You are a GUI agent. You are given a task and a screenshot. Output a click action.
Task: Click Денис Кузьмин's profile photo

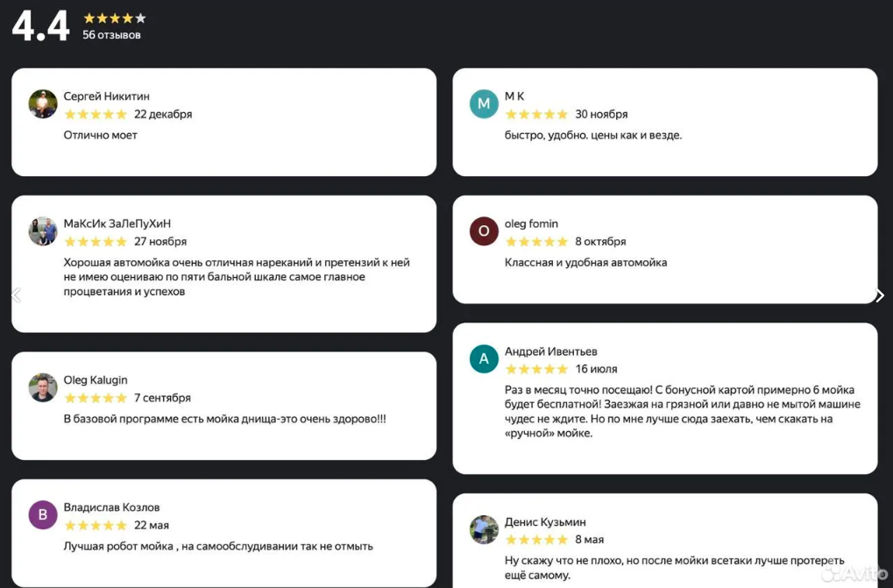484,529
